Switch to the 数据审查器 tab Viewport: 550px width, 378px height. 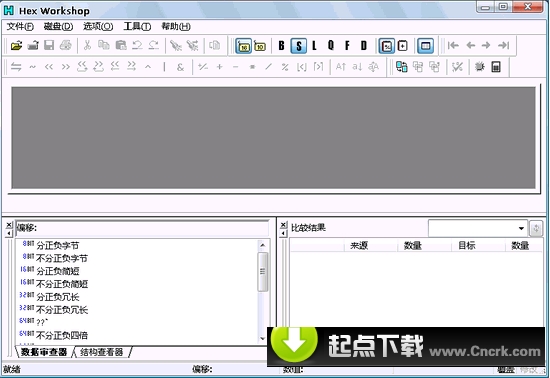(44, 352)
